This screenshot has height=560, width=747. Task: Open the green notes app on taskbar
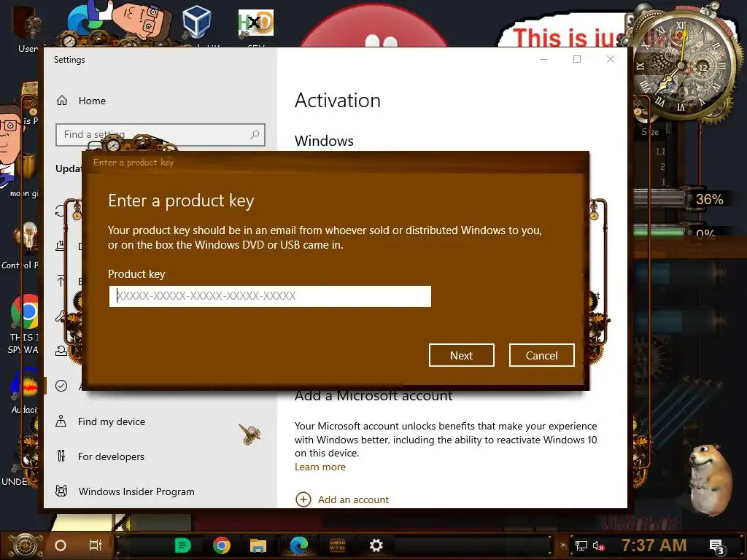[182, 545]
